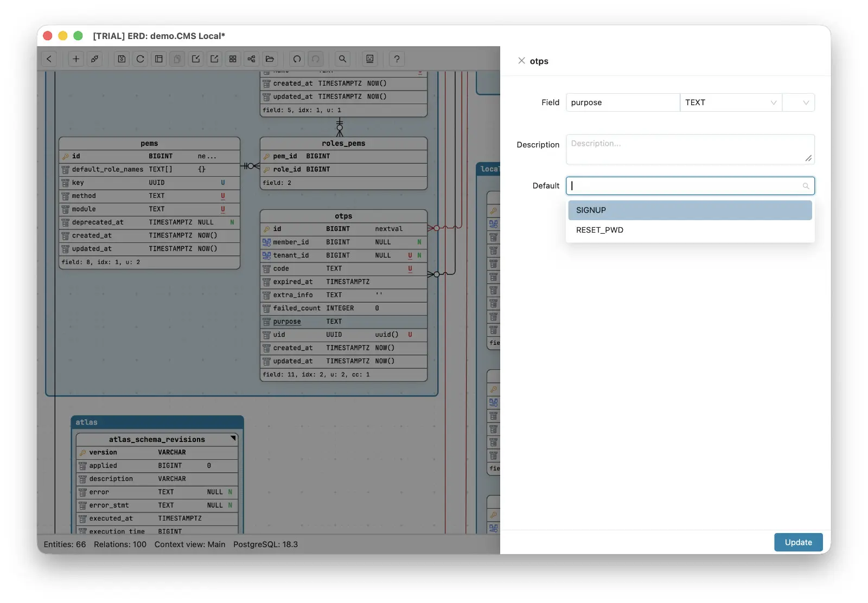Click the face-in-frame toolbar icon

tap(370, 59)
